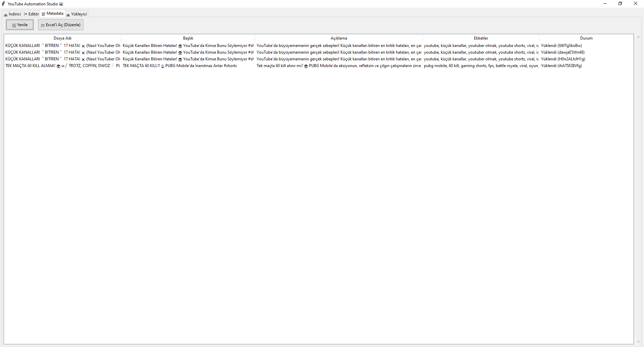Screen dimensions: 644x347
Task: Click the Açıklama column header
Action: pos(338,38)
